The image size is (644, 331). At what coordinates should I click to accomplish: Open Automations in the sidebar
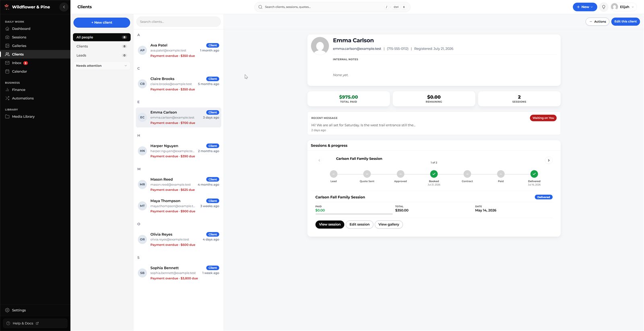(35, 98)
